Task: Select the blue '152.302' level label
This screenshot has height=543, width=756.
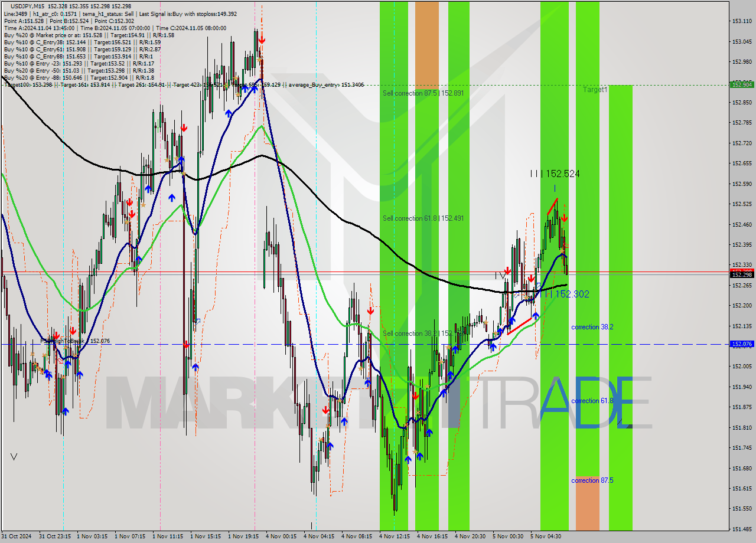Action: click(x=572, y=294)
